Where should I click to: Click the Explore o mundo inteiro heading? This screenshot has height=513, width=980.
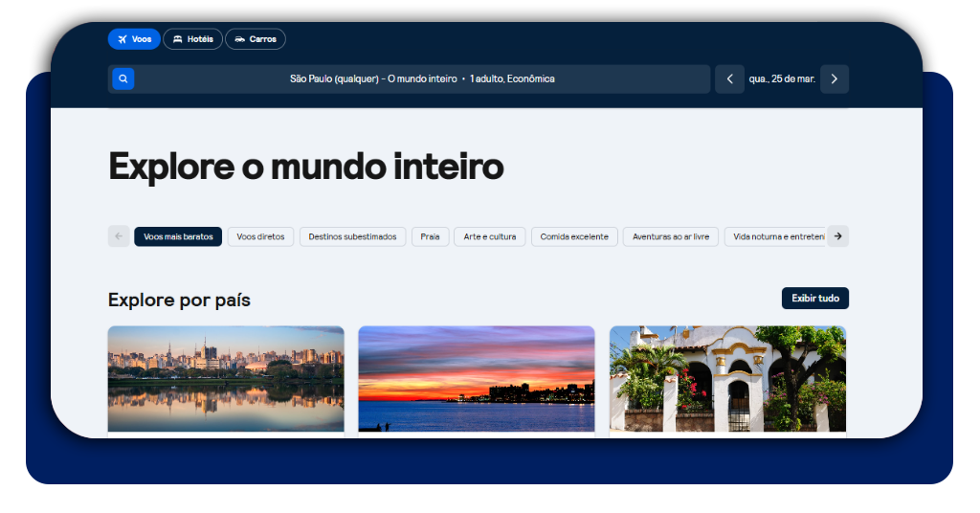(x=306, y=167)
